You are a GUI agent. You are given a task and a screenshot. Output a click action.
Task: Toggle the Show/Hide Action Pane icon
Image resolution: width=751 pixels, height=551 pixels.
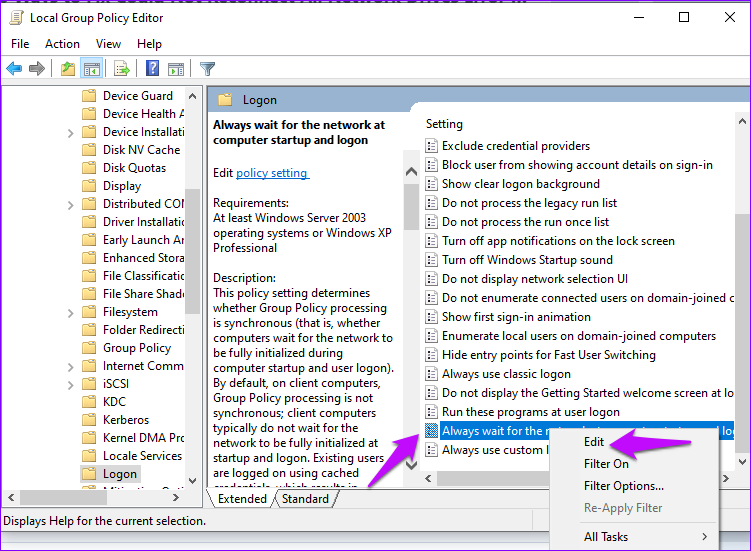coord(176,69)
